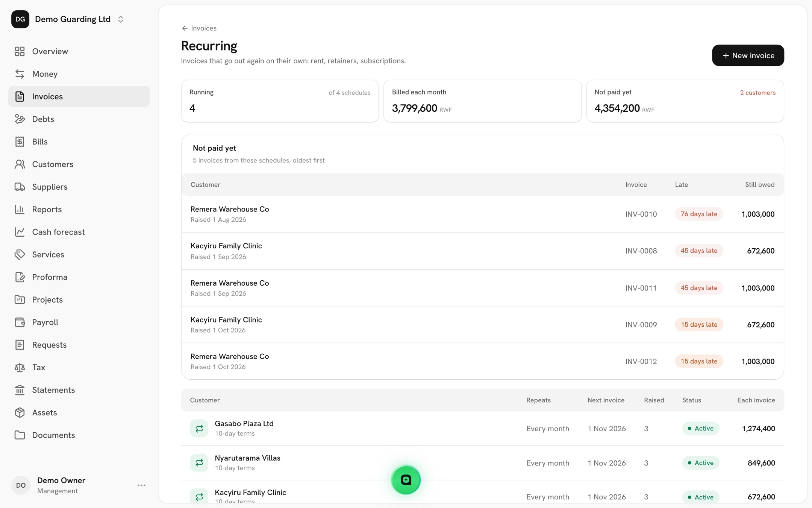
Task: Click the Still owed column header
Action: click(x=759, y=185)
